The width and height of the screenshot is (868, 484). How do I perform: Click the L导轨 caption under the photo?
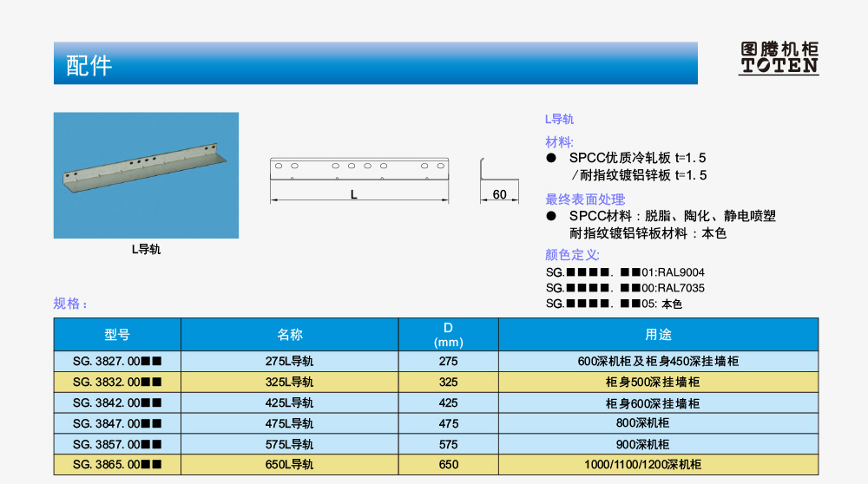(x=146, y=250)
